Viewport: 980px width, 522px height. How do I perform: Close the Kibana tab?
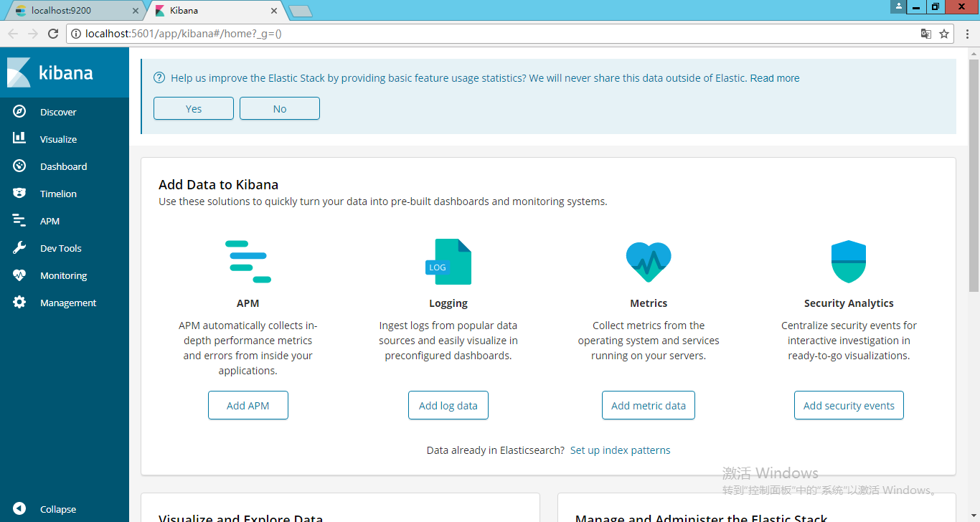[273, 11]
